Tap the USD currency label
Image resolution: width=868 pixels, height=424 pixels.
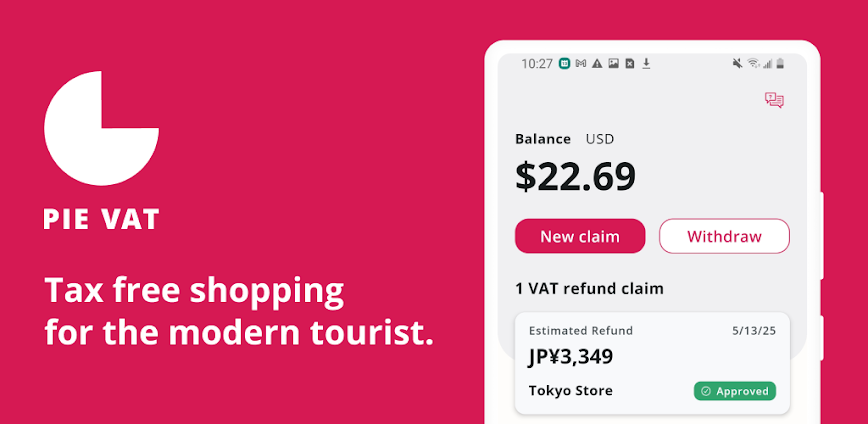click(x=600, y=139)
